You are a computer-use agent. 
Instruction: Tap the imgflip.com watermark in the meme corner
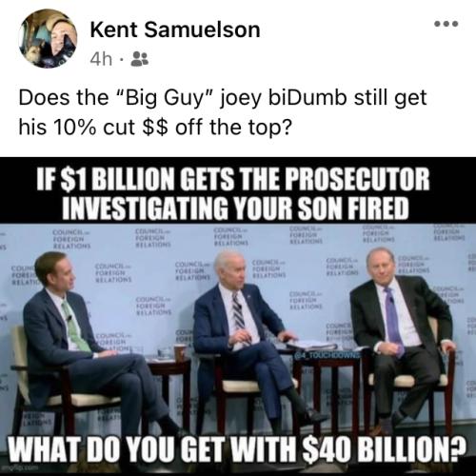click(x=20, y=467)
